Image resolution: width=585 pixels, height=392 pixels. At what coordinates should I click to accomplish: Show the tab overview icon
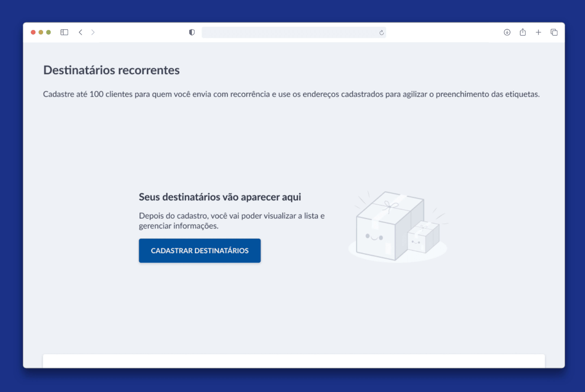pos(554,32)
